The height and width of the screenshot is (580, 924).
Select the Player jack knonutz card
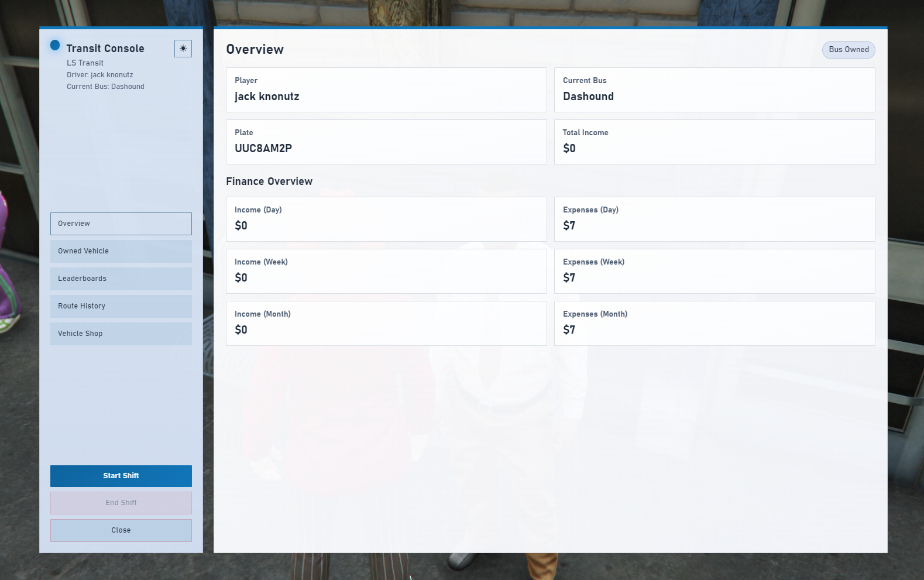coord(386,90)
